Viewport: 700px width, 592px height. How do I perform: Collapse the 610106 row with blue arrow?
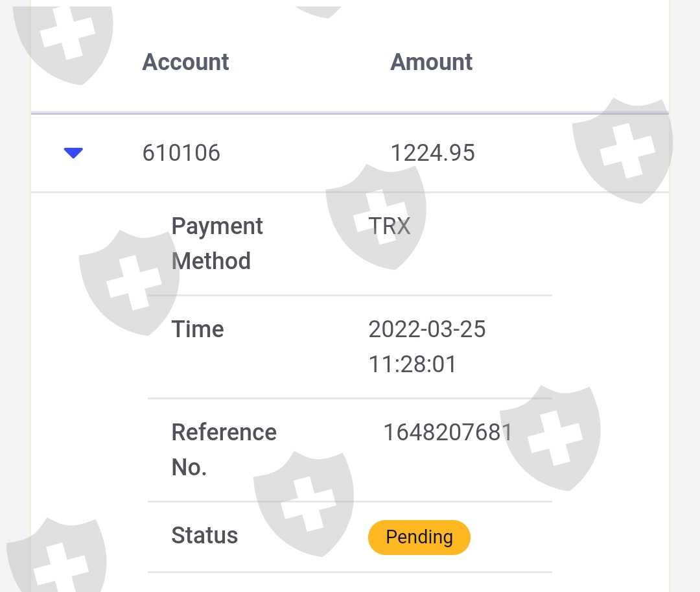click(73, 153)
